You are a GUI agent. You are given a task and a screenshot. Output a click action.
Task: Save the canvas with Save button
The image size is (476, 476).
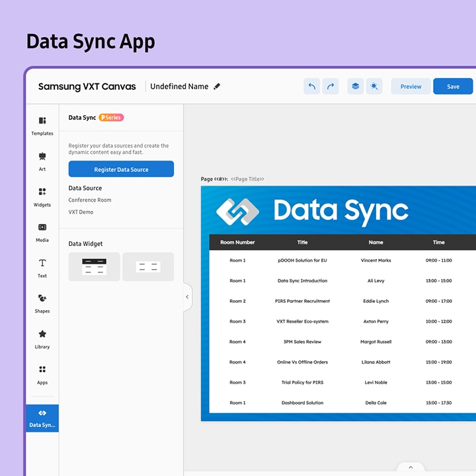point(453,87)
